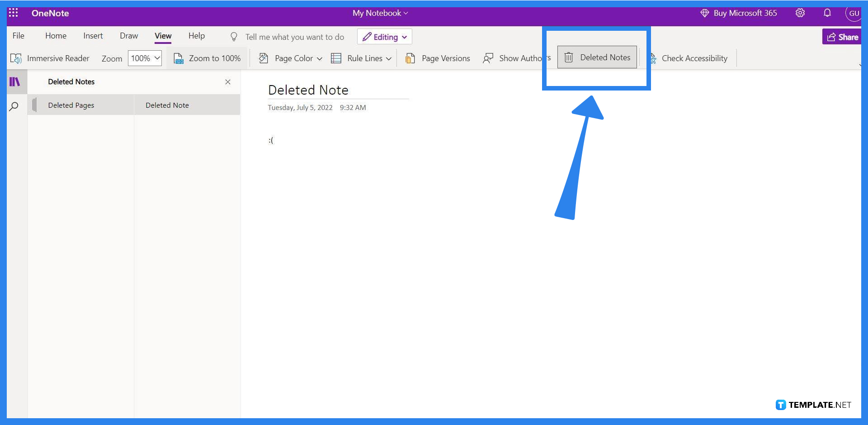
Task: Open the File menu
Action: pyautogui.click(x=19, y=36)
